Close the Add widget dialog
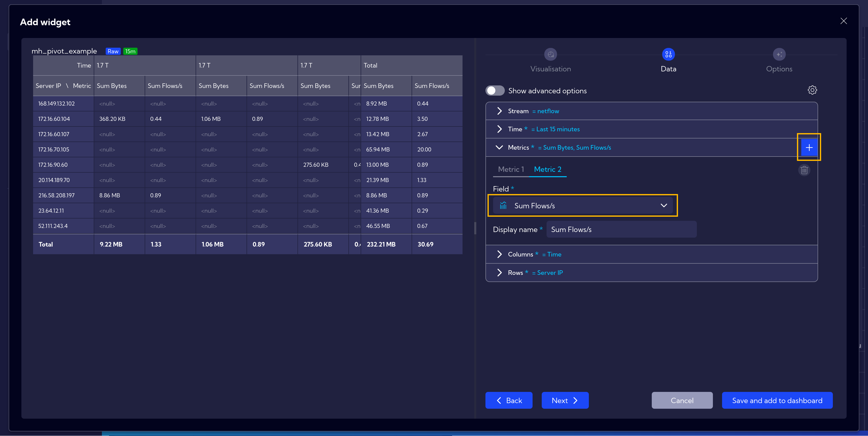The image size is (868, 436). pyautogui.click(x=843, y=21)
